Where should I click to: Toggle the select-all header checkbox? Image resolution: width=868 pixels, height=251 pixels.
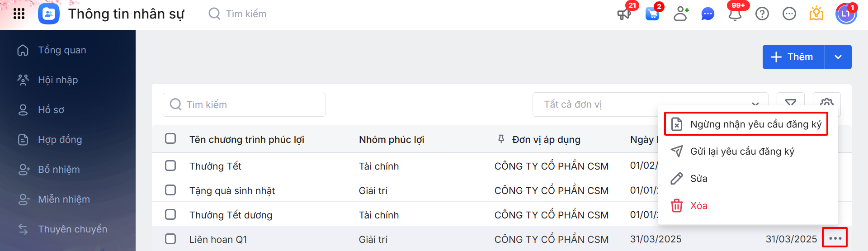click(170, 138)
